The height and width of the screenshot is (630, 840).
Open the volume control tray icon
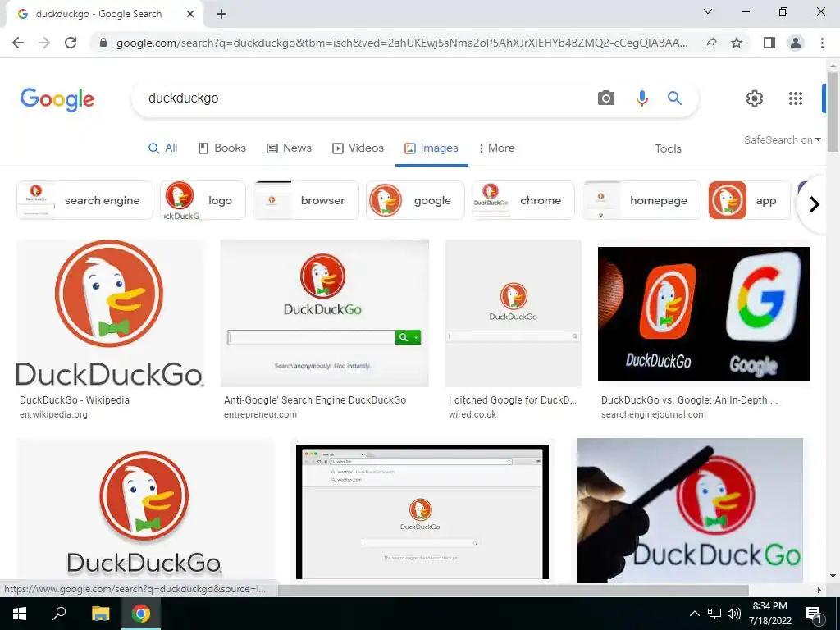pyautogui.click(x=734, y=614)
